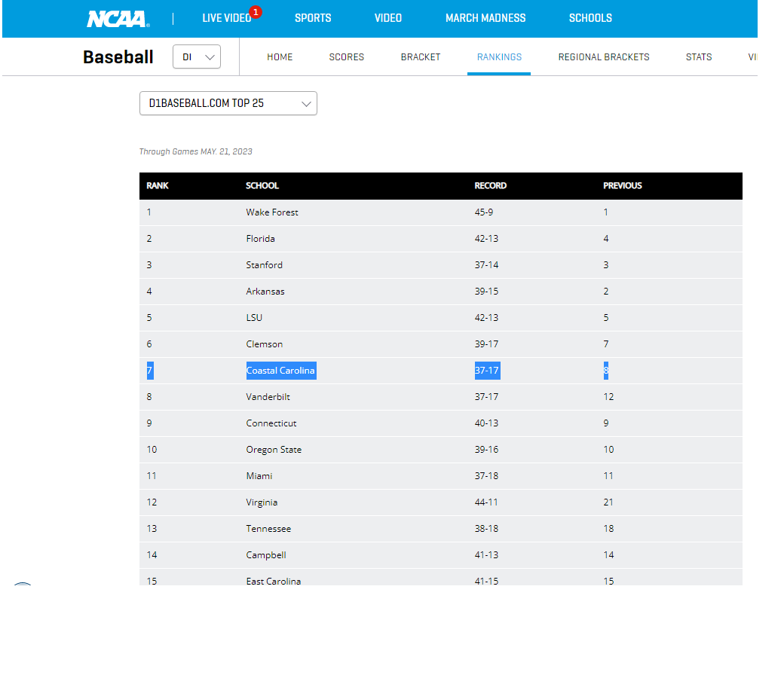Image resolution: width=784 pixels, height=681 pixels.
Task: Go to the Video section
Action: (388, 18)
